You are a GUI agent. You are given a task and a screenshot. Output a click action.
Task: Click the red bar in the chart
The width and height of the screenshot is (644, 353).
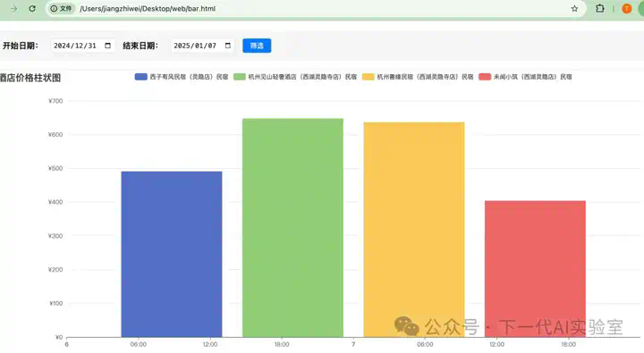(535, 269)
